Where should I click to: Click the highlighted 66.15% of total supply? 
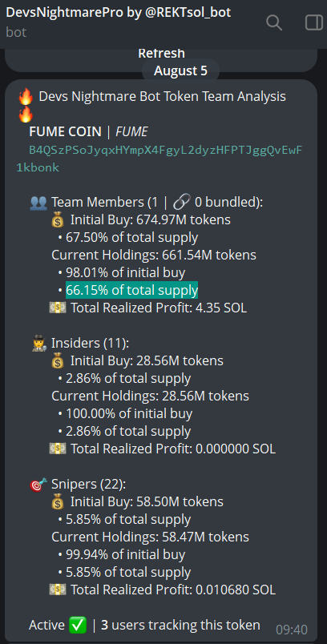pyautogui.click(x=132, y=291)
